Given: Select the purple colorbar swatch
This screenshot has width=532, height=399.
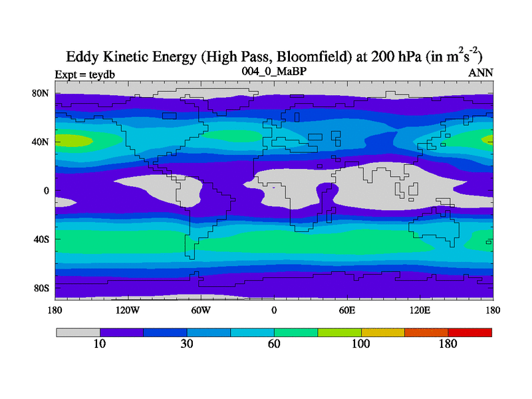Looking at the screenshot, I should (x=122, y=332).
